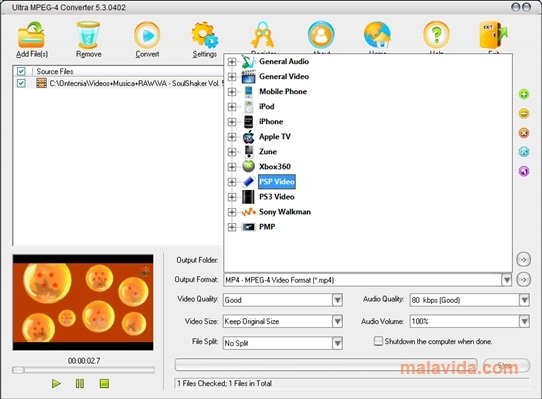
Task: Click the Sony Walkman logo icon
Action: pos(248,212)
